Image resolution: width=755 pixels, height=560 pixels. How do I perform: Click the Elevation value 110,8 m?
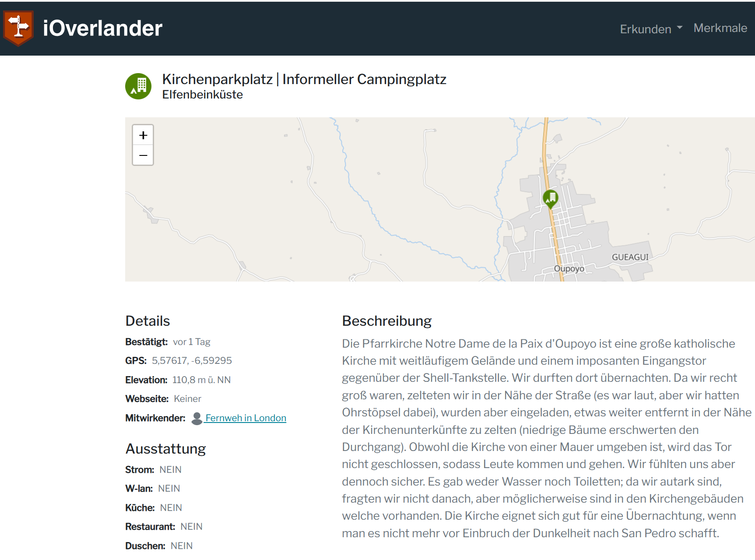point(201,380)
